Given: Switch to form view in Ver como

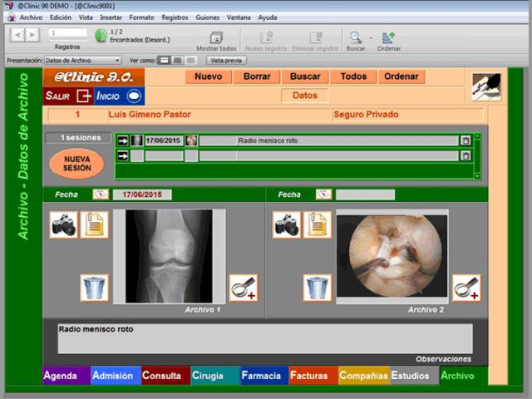Looking at the screenshot, I should [x=164, y=61].
